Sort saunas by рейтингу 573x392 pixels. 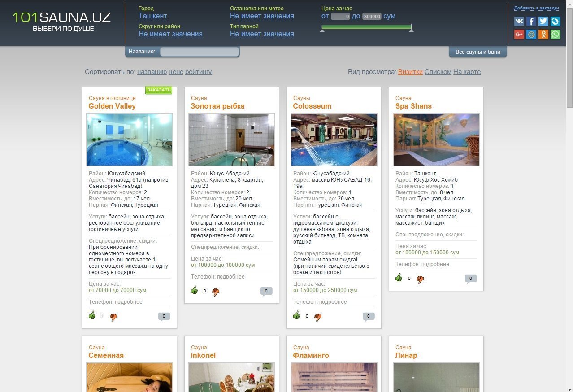(199, 72)
